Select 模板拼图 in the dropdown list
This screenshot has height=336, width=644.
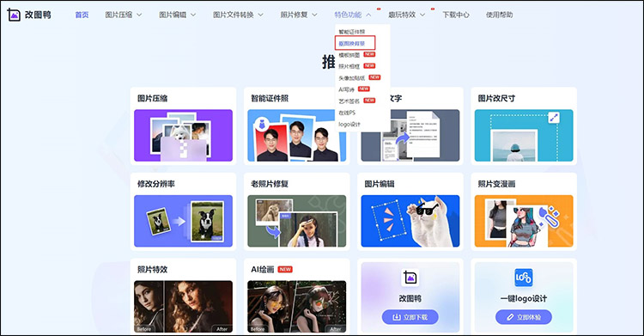click(349, 55)
